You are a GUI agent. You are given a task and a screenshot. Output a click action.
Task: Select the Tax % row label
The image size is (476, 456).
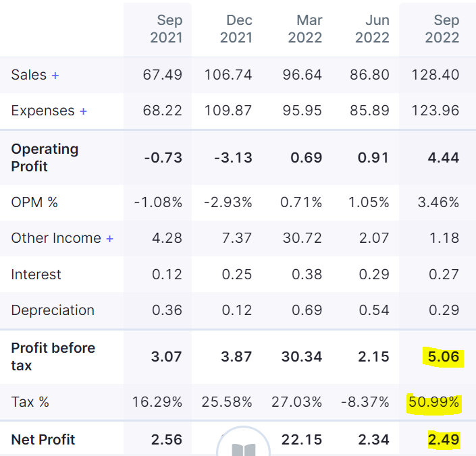(30, 403)
